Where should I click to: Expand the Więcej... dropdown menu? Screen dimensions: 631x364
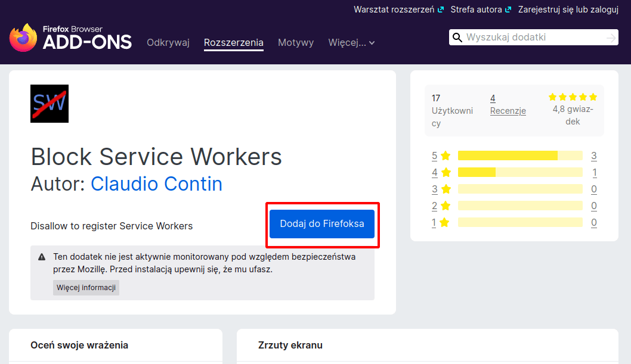coord(352,42)
